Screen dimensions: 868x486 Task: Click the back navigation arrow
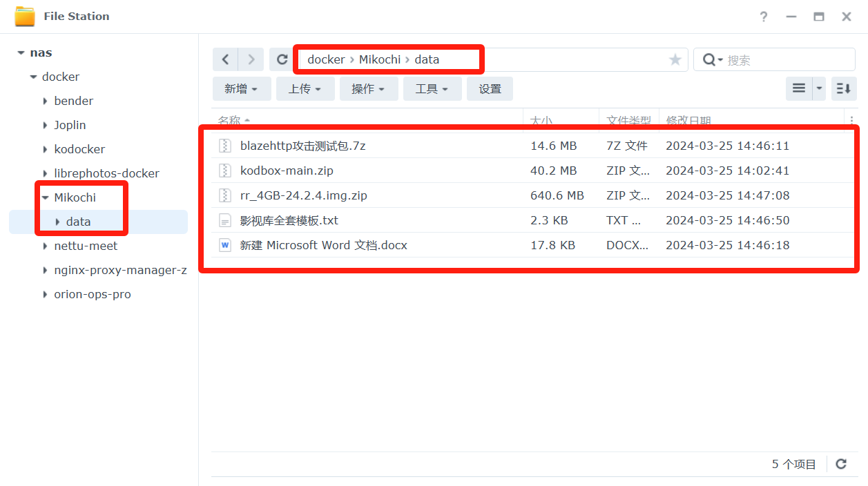tap(225, 60)
